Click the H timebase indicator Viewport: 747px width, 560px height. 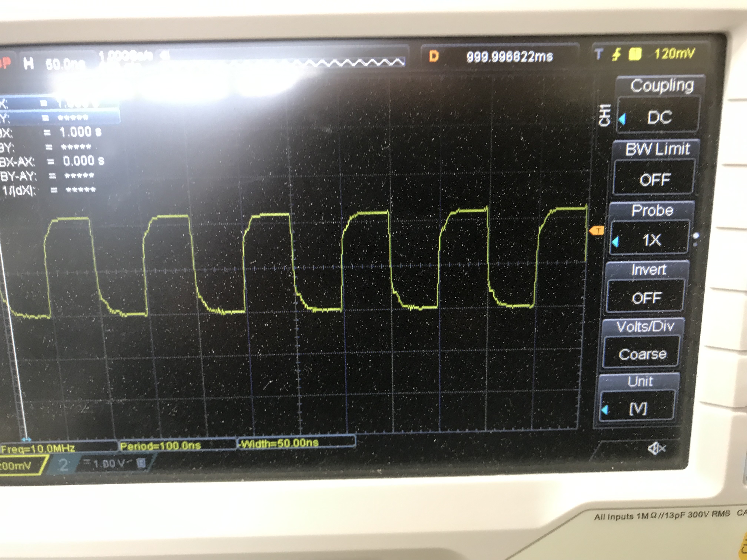pos(28,63)
